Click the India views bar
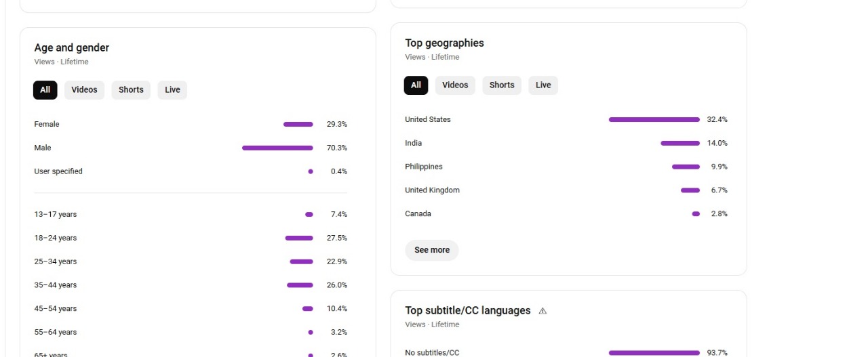Image resolution: width=868 pixels, height=357 pixels. click(679, 144)
